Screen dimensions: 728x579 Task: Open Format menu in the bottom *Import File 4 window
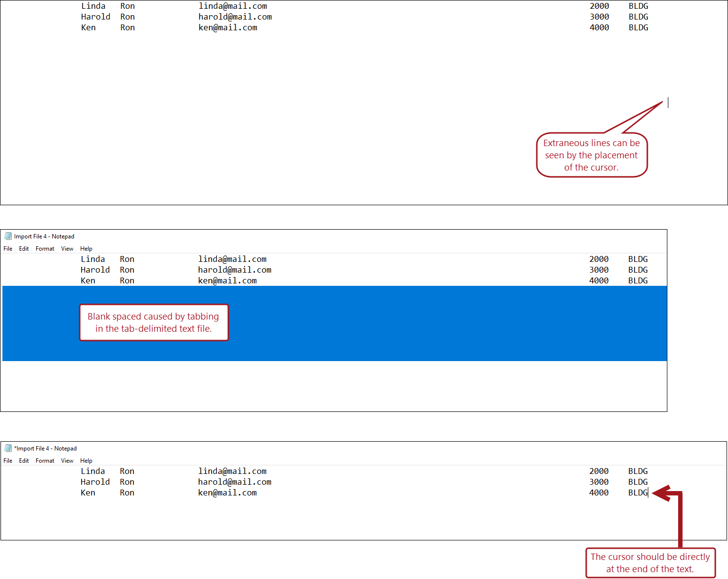pyautogui.click(x=45, y=461)
